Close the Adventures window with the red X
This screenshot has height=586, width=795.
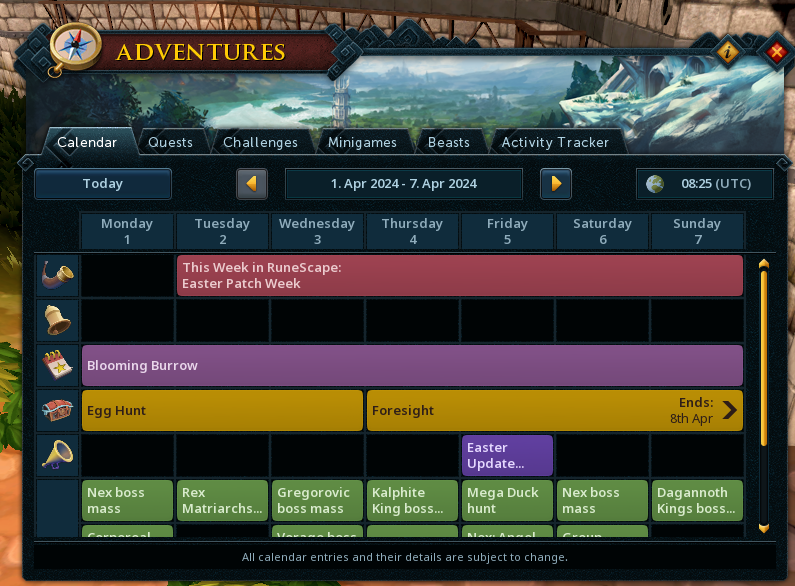tap(776, 51)
